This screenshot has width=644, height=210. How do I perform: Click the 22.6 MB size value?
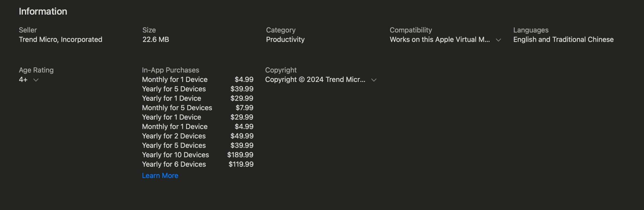tap(156, 39)
